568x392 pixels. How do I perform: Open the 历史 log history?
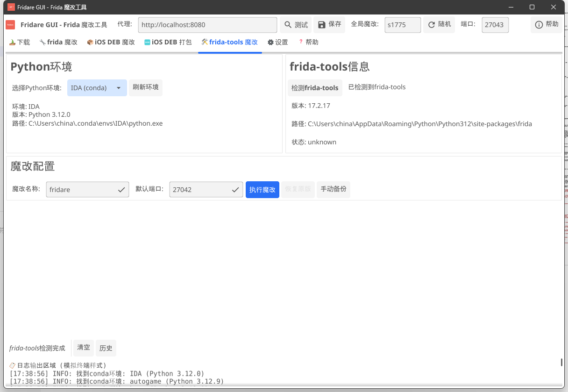(x=106, y=348)
